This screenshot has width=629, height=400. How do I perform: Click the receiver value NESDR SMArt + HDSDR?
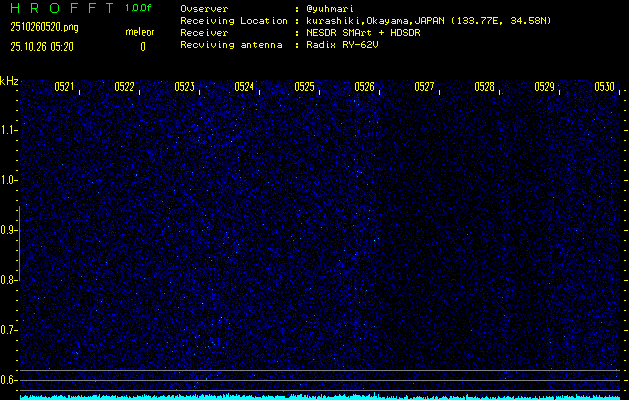[363, 33]
